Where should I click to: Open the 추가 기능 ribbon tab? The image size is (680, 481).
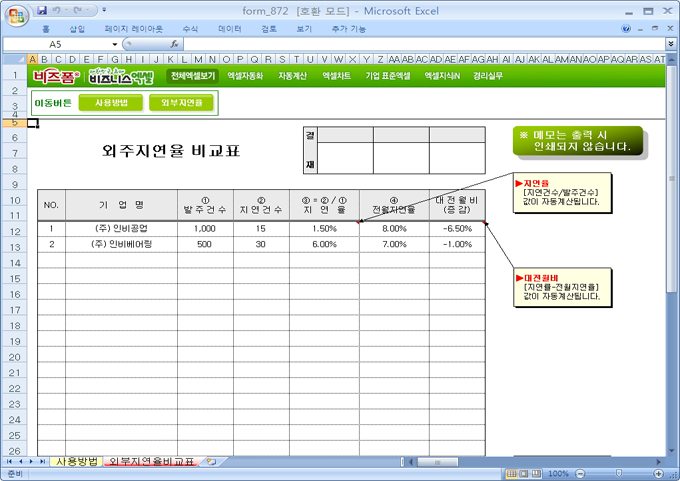[x=348, y=29]
